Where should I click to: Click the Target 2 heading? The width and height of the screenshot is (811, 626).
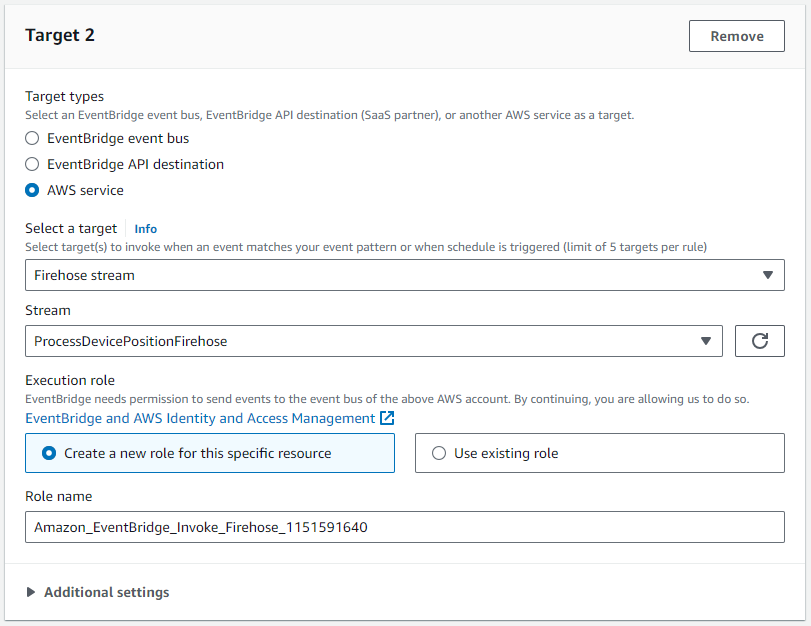60,36
